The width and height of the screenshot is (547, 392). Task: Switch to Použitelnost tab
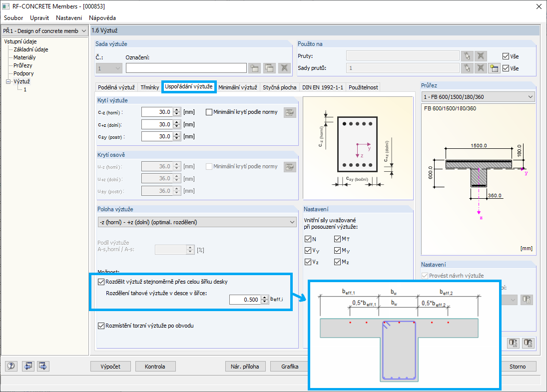(x=363, y=87)
